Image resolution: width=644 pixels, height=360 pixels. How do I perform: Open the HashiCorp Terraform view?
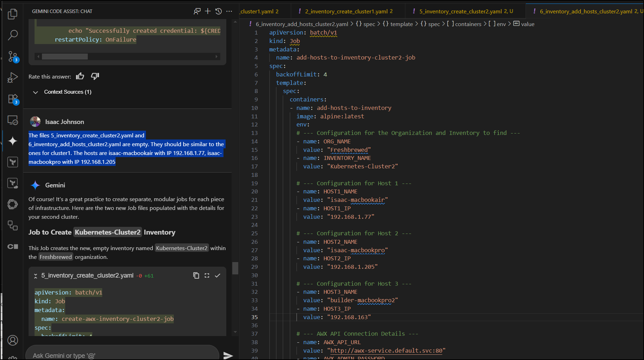(x=13, y=162)
